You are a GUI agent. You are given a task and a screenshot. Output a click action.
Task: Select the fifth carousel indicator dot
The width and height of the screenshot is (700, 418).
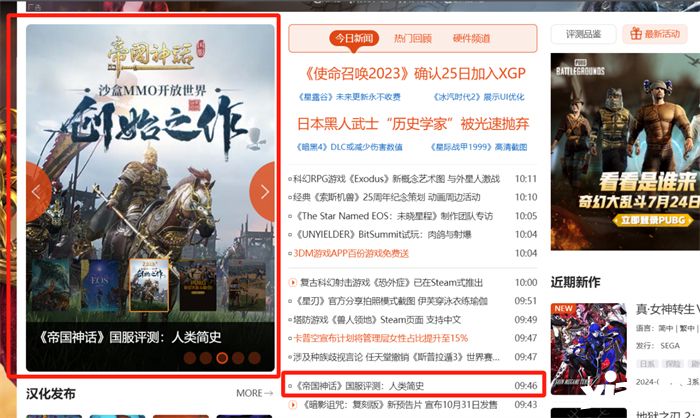(x=254, y=358)
